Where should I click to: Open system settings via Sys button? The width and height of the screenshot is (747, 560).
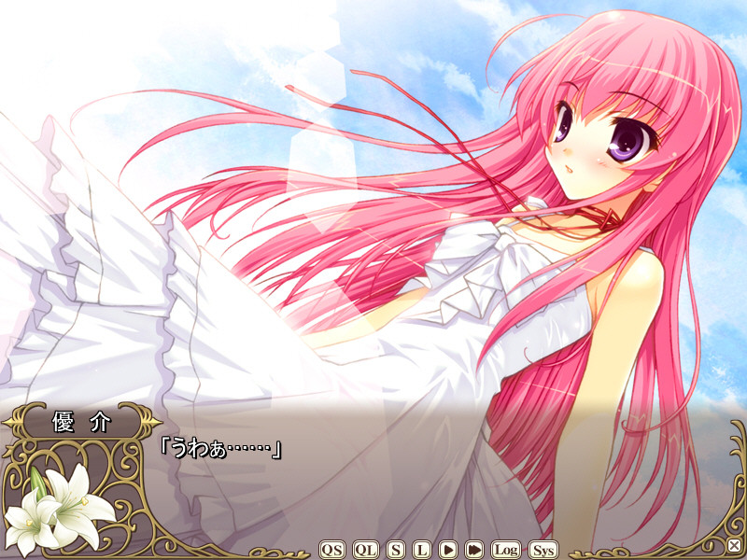pyautogui.click(x=542, y=550)
